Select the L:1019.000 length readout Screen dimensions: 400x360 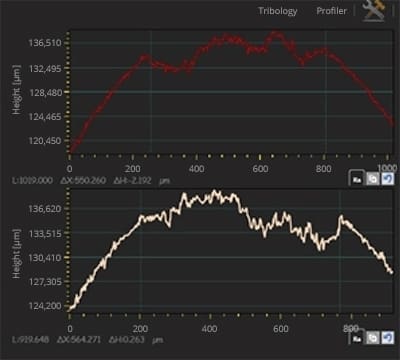coord(32,181)
